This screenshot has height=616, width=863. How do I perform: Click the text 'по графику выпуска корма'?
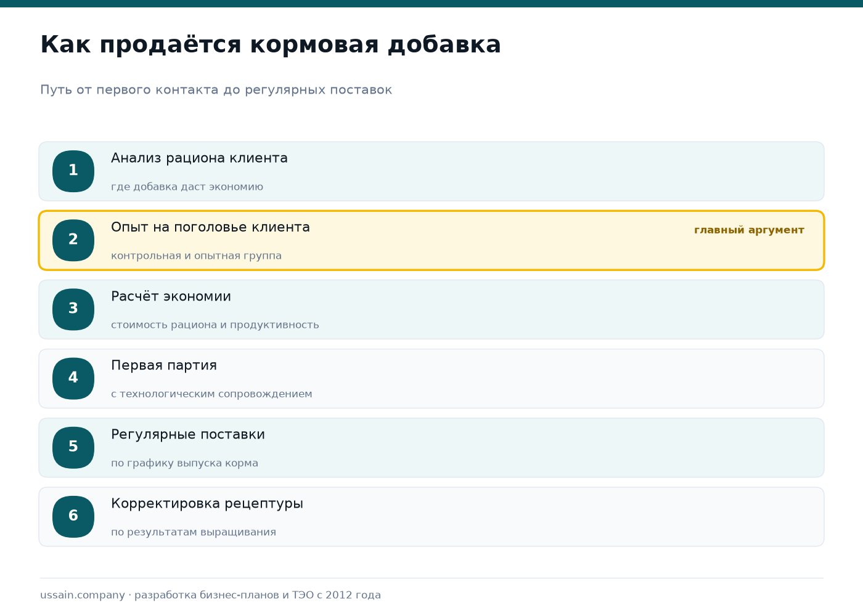click(x=184, y=463)
